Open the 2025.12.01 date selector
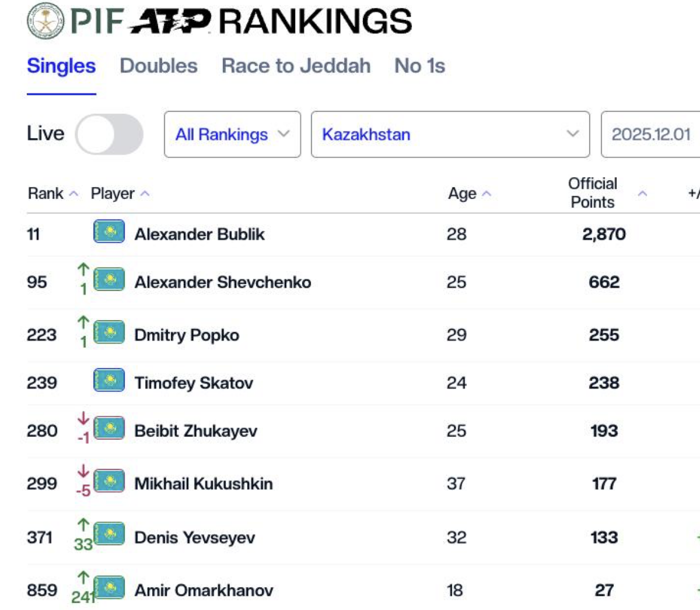The width and height of the screenshot is (700, 610). click(650, 134)
